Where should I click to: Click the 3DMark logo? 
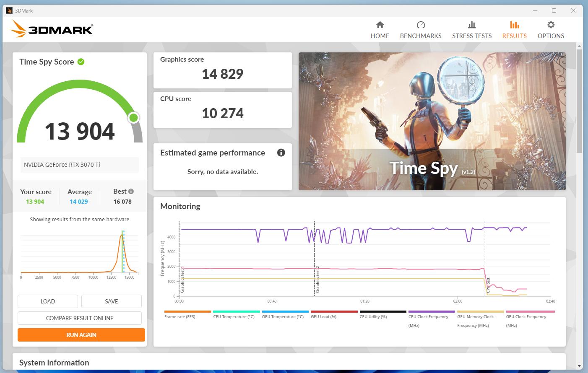52,29
